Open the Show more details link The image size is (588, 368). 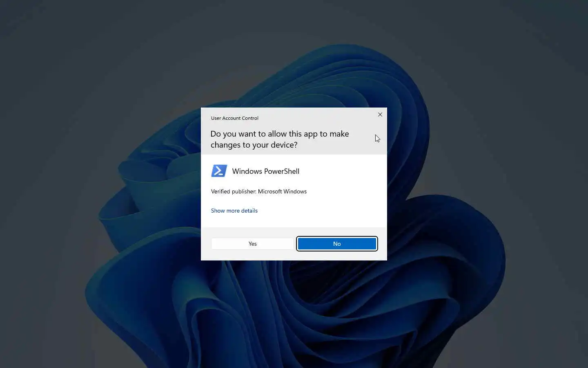[234, 211]
